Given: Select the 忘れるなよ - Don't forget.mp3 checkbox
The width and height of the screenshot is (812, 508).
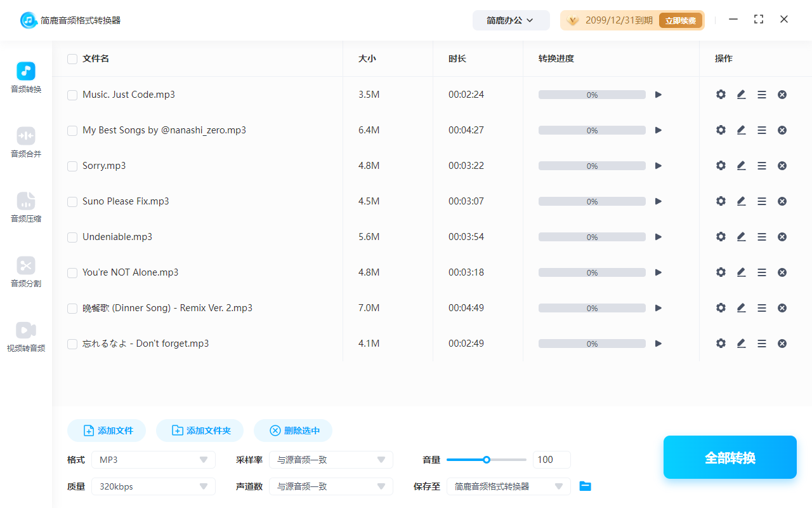Looking at the screenshot, I should click(x=72, y=344).
